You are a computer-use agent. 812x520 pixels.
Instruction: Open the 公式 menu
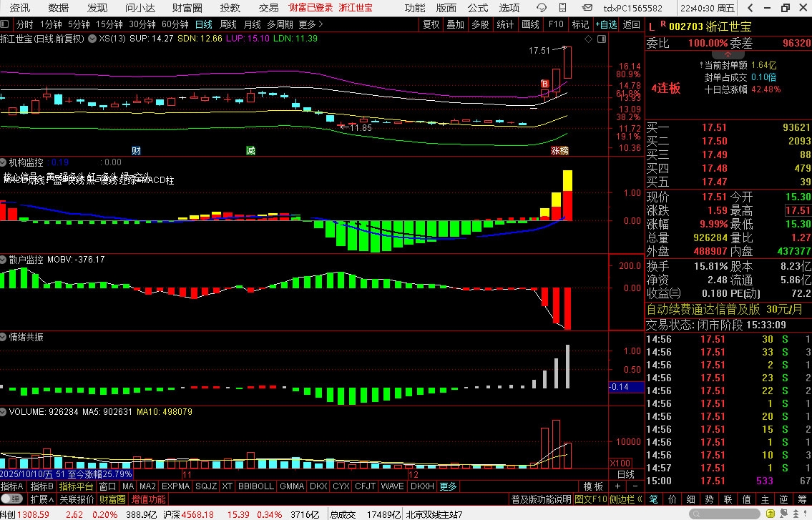click(x=477, y=8)
